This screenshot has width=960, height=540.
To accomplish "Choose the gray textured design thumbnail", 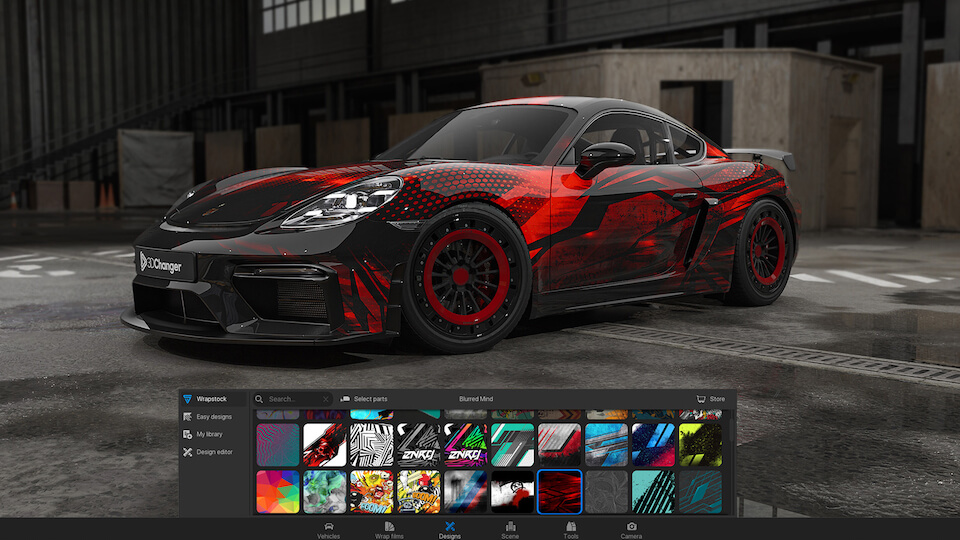I will point(607,492).
